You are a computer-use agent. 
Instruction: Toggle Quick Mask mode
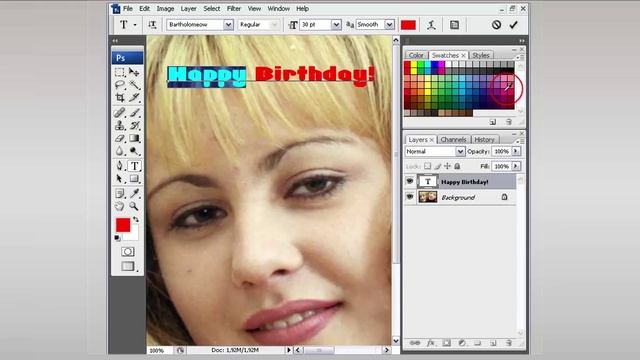coord(128,251)
